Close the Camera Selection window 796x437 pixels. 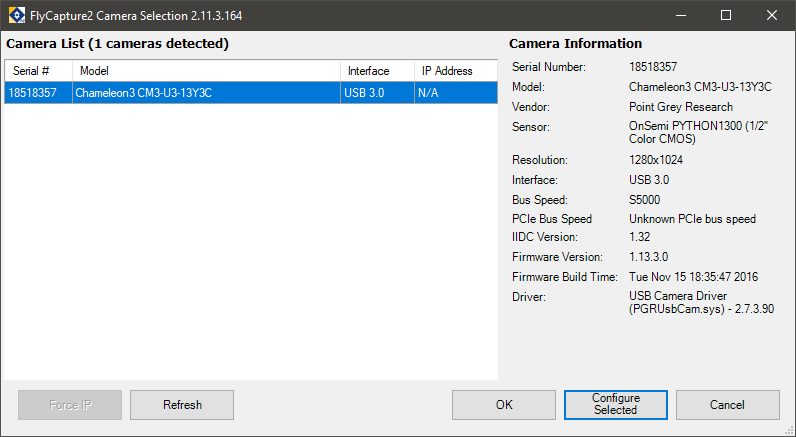[x=772, y=15]
